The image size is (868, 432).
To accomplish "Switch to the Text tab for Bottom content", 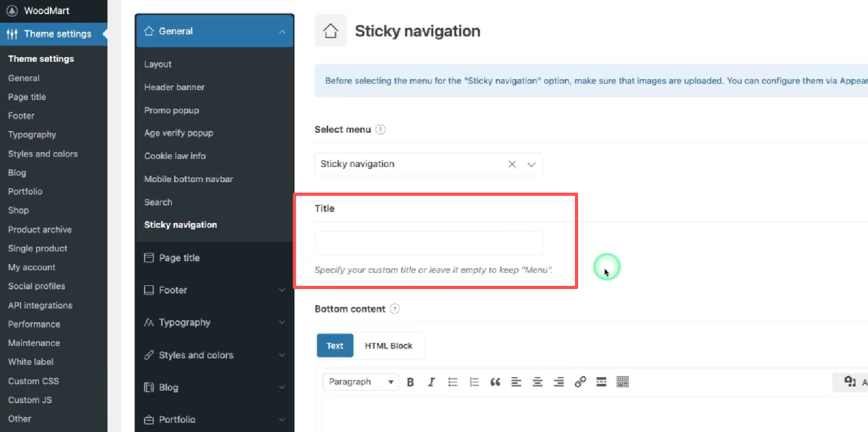I will click(x=335, y=346).
